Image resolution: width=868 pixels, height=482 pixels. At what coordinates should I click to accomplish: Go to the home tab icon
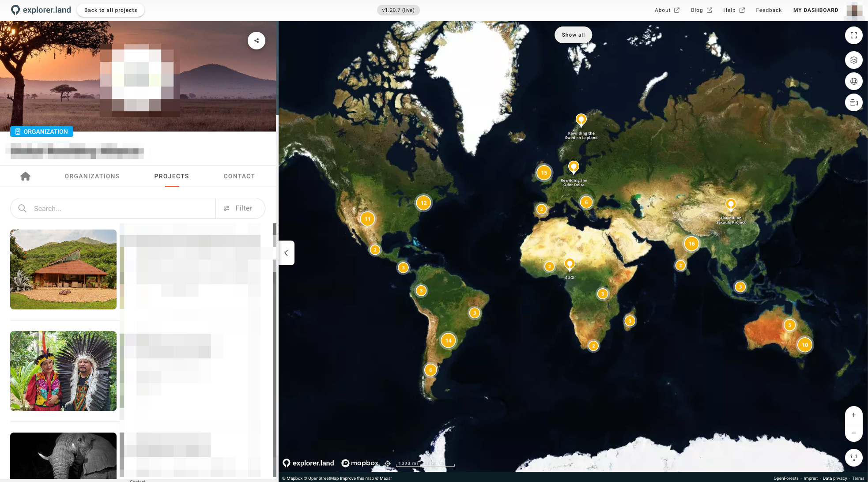pyautogui.click(x=25, y=176)
